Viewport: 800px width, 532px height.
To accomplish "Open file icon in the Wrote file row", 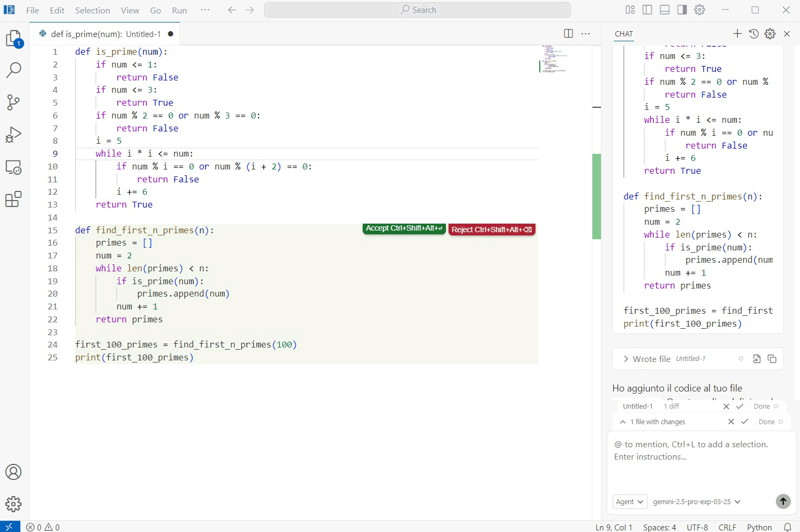I will click(x=757, y=359).
